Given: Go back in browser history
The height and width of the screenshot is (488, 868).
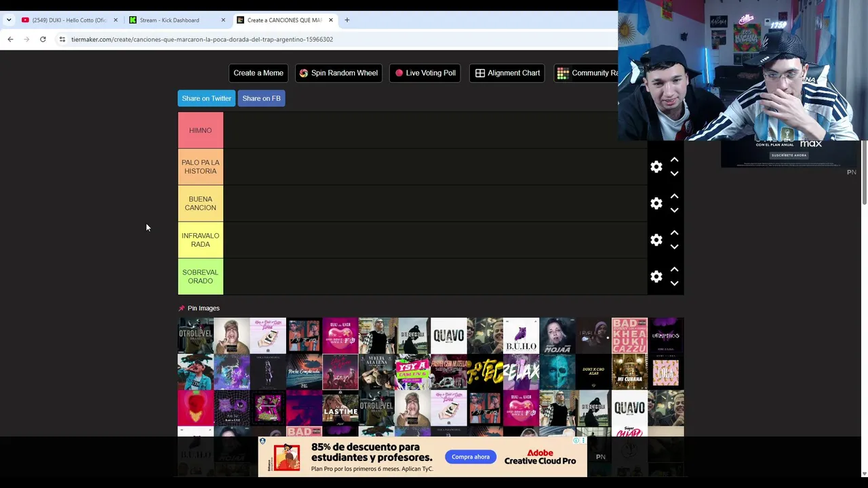Looking at the screenshot, I should point(10,39).
